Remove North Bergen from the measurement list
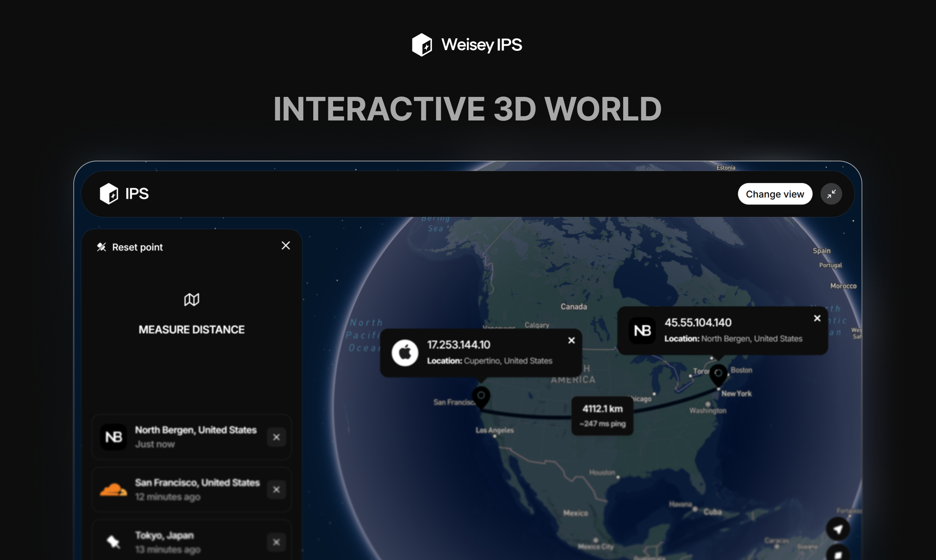The width and height of the screenshot is (936, 560). click(277, 437)
